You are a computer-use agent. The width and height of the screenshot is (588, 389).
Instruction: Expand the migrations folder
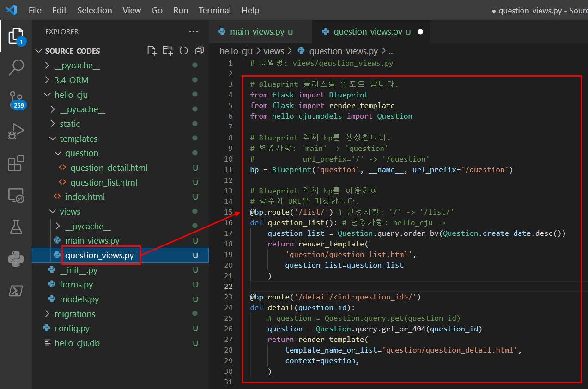[x=47, y=314]
